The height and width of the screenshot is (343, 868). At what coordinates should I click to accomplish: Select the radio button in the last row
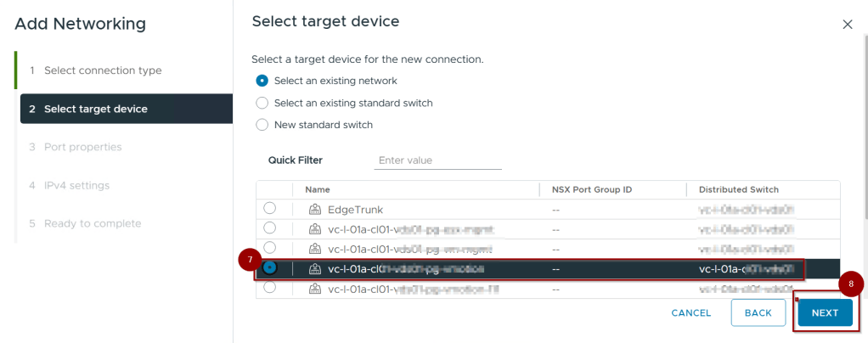click(x=269, y=288)
